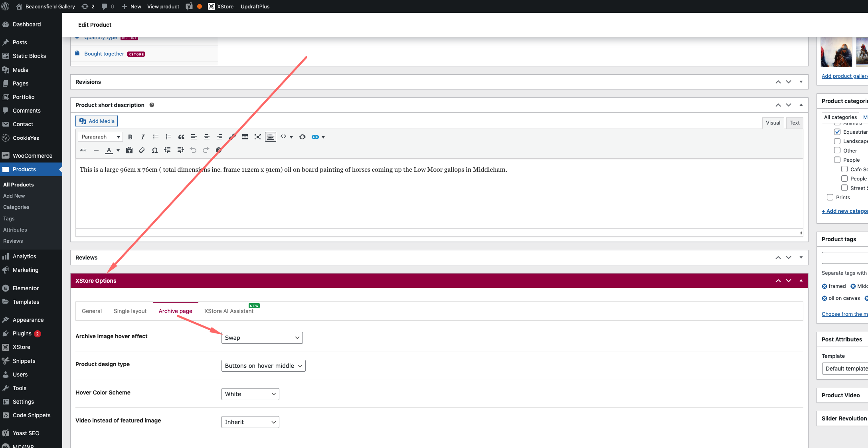Click the Add new category link
Viewport: 868px width, 448px height.
[x=844, y=211]
